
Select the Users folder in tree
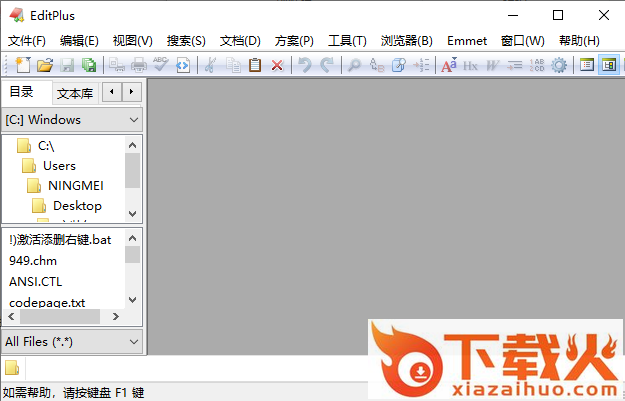pyautogui.click(x=49, y=166)
